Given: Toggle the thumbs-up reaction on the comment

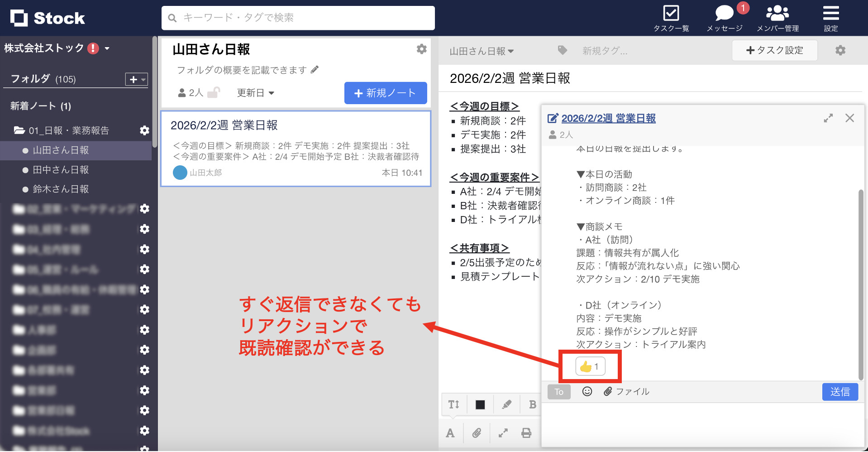Looking at the screenshot, I should tap(589, 366).
